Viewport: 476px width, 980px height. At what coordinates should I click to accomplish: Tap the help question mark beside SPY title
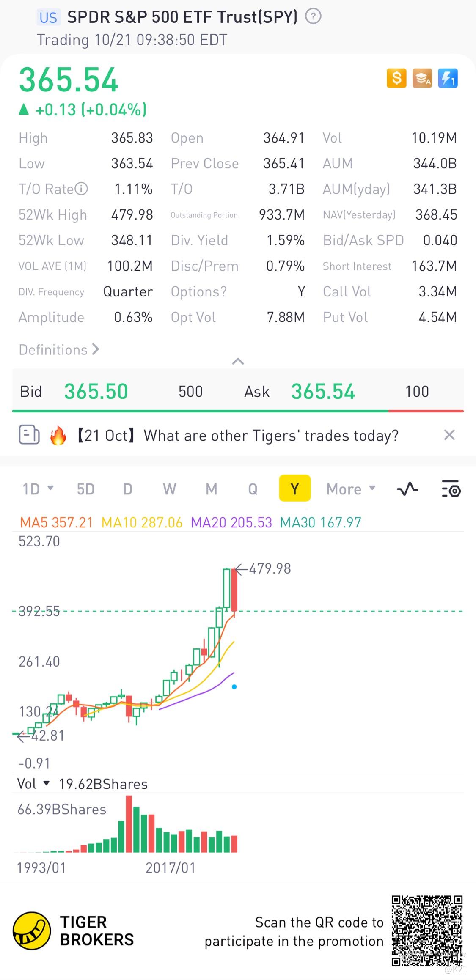tap(313, 17)
